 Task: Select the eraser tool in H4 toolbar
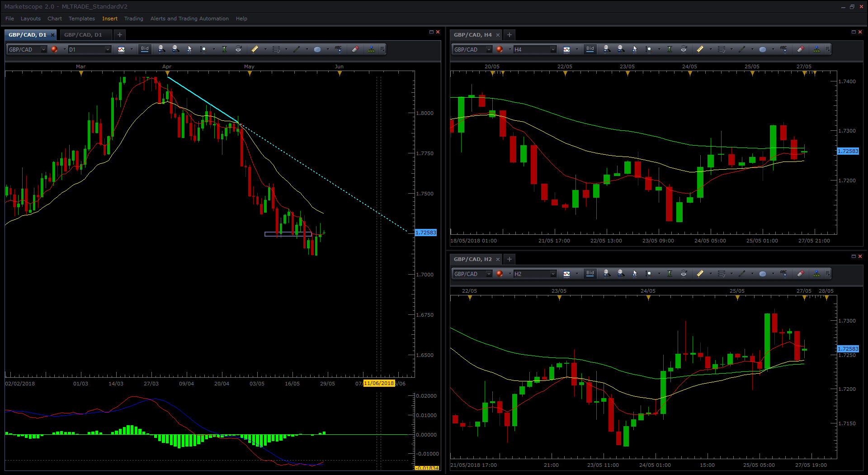[x=801, y=49]
